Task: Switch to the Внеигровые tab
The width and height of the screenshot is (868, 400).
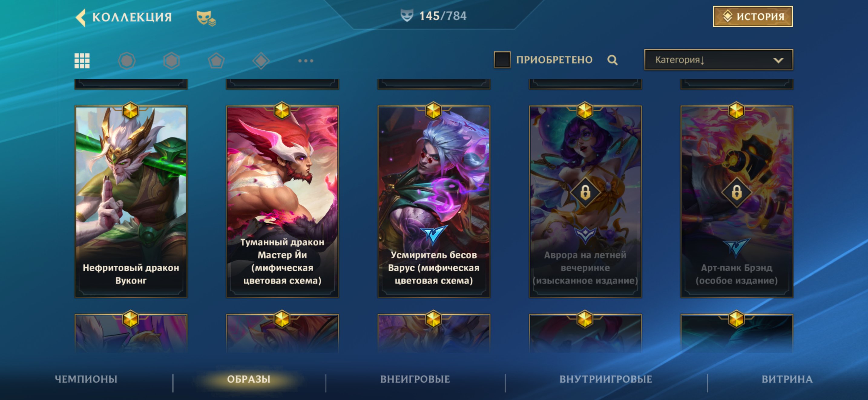Action: [415, 379]
